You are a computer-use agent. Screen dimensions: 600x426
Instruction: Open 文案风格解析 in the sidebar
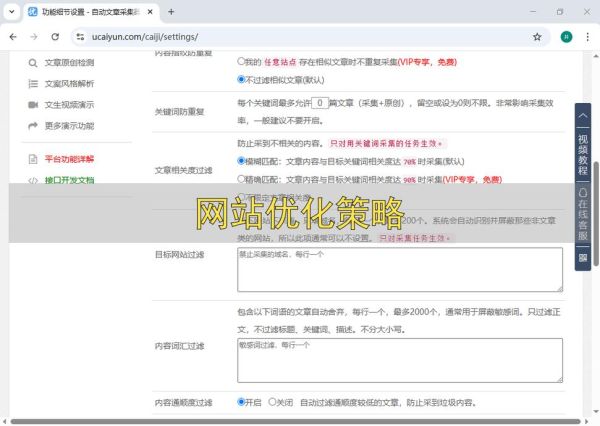click(x=69, y=84)
